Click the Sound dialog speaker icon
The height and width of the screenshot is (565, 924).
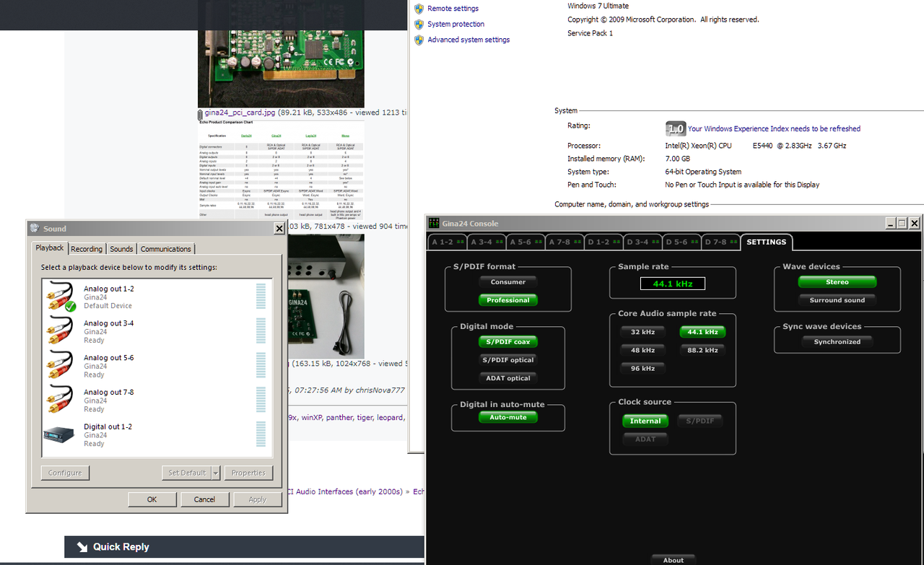coord(34,228)
